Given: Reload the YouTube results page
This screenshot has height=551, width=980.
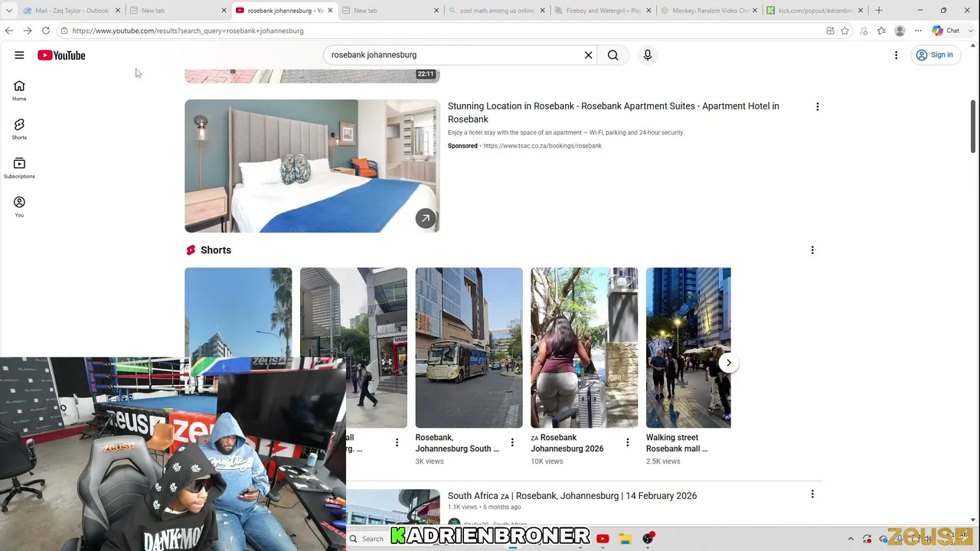Looking at the screenshot, I should [x=46, y=31].
